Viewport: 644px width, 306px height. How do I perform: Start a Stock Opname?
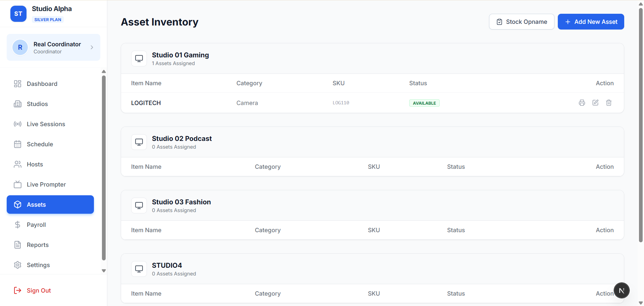click(x=522, y=22)
